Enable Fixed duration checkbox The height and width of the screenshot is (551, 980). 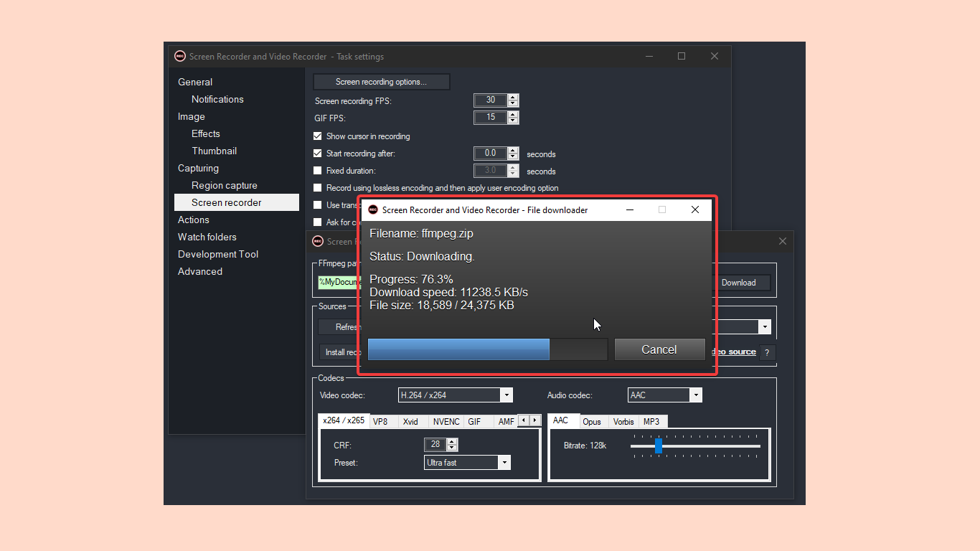318,171
